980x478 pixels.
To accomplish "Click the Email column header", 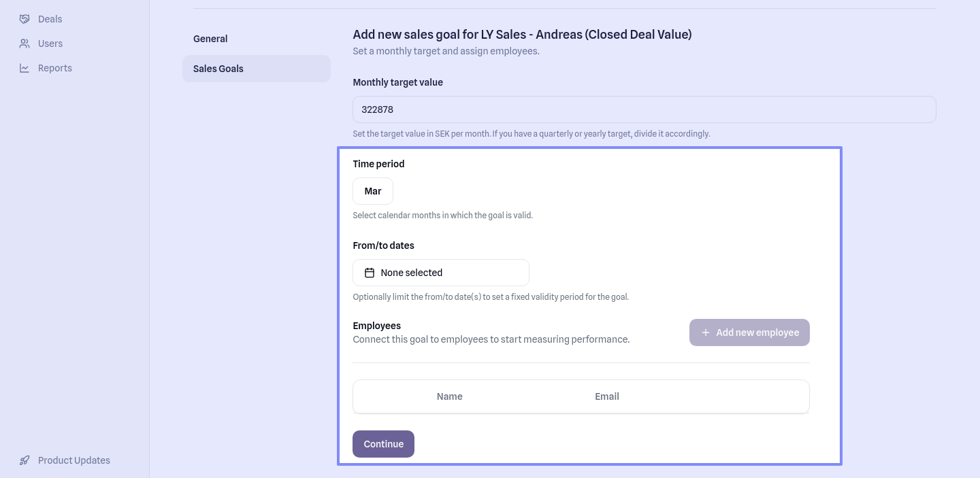I will 607,396.
